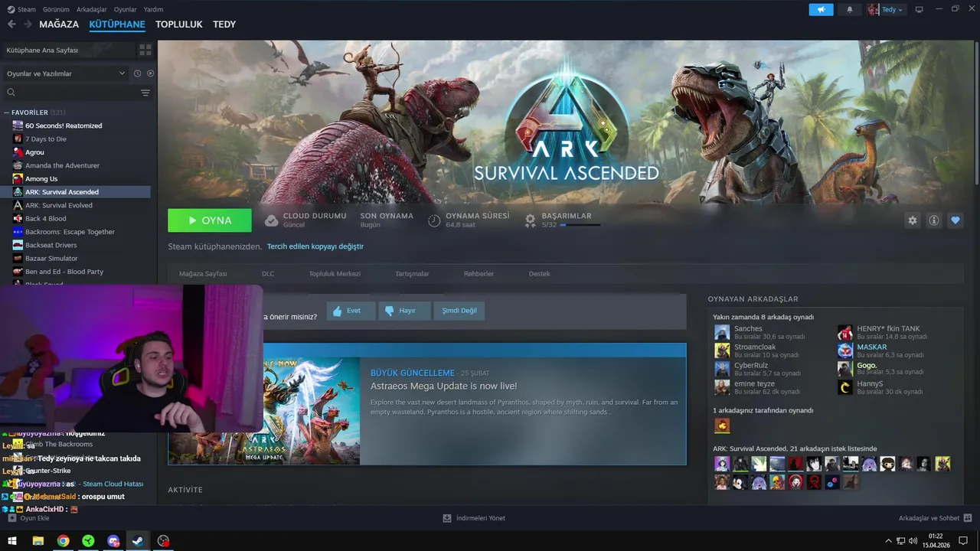Open the TEDY profile section
The height and width of the screenshot is (551, 980).
click(x=224, y=24)
